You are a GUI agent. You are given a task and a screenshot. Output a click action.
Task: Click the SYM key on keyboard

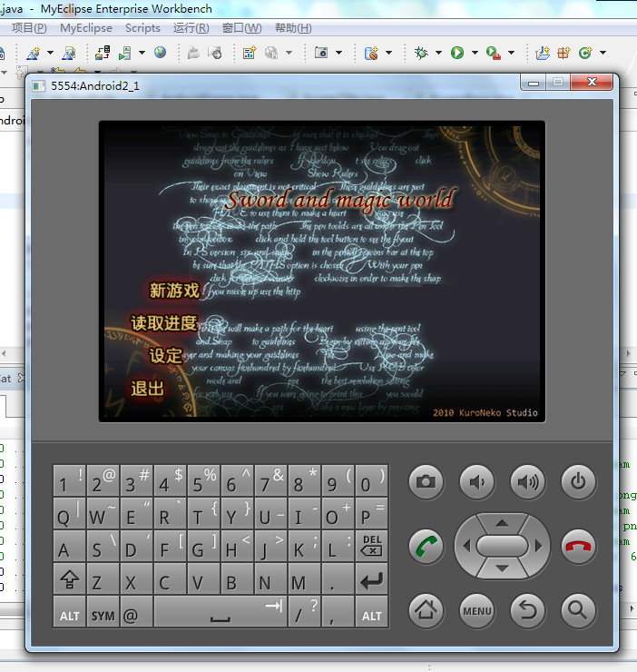[103, 611]
